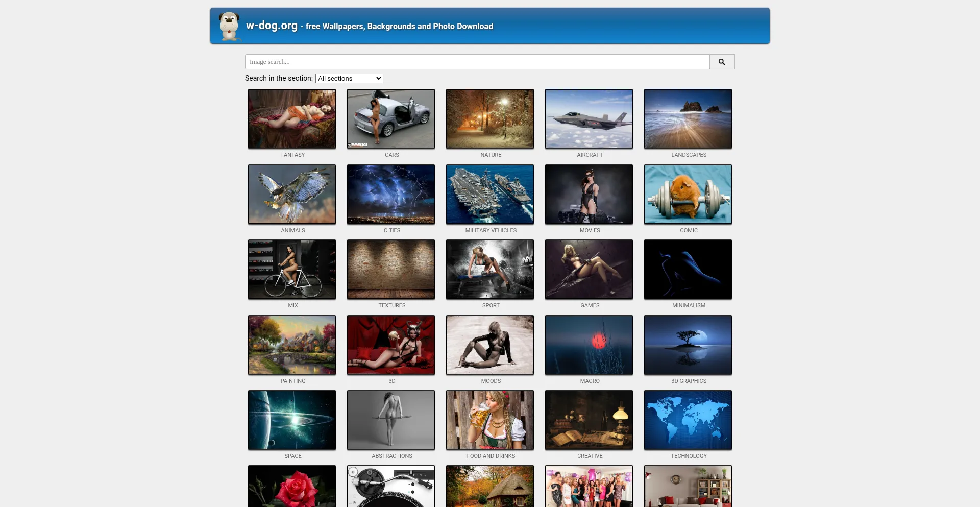
Task: Open the Landscapes category thumbnail
Action: [688, 119]
